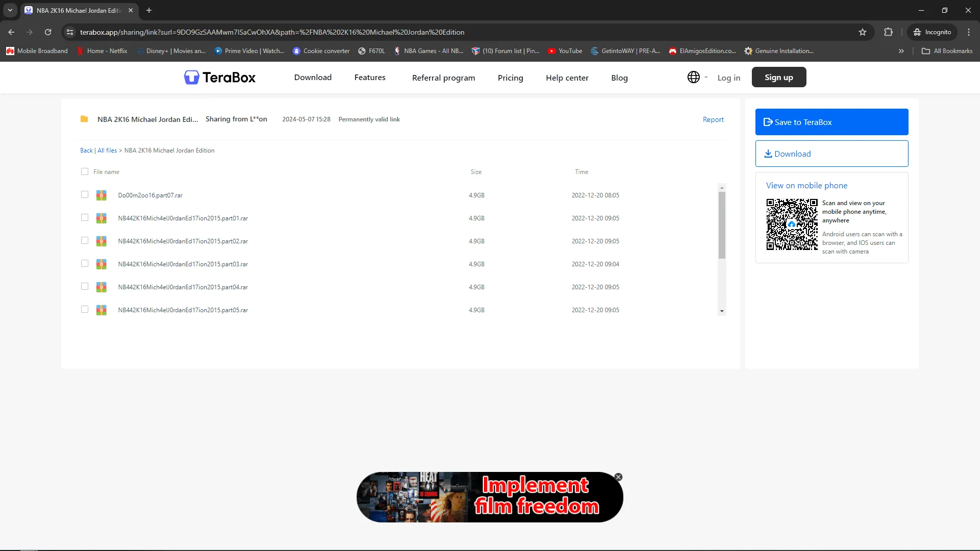This screenshot has height=551, width=980.
Task: Check the Do00m2oo16.part07.rar checkbox
Action: tap(85, 194)
